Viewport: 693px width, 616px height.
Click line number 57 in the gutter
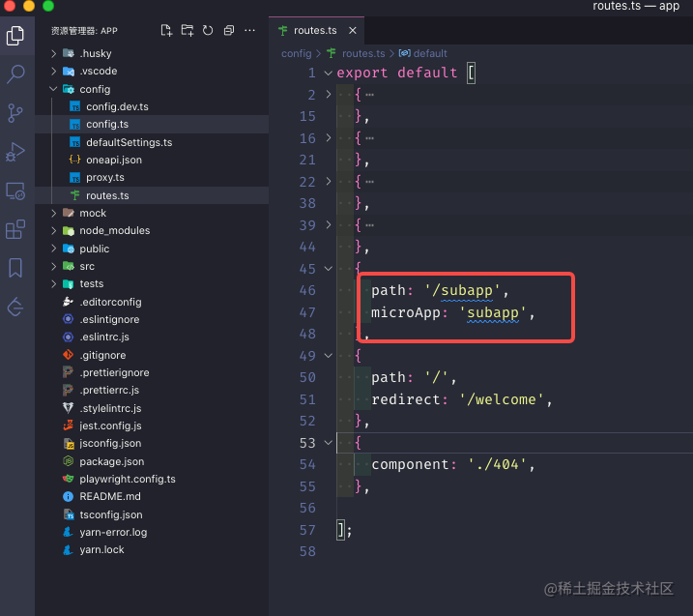pos(307,530)
